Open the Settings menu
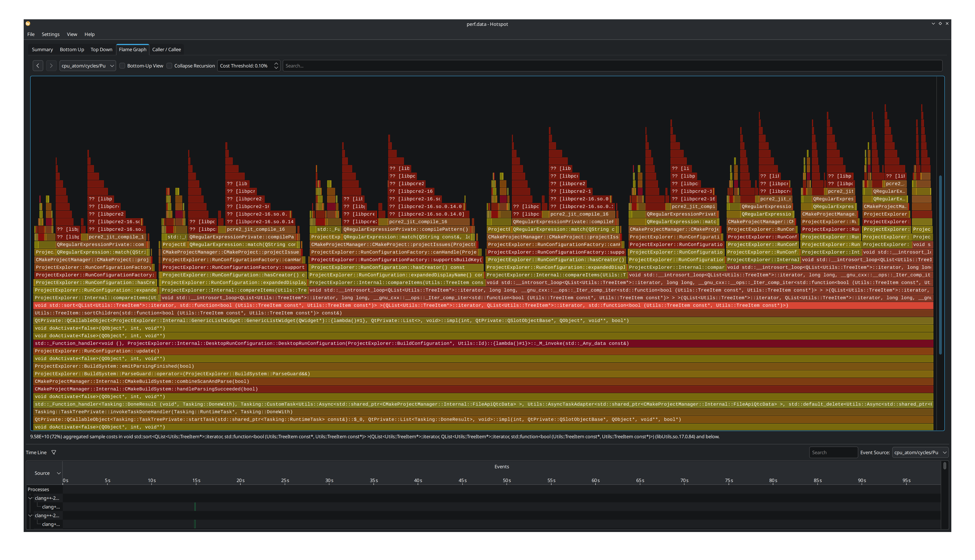This screenshot has height=560, width=975. [50, 34]
